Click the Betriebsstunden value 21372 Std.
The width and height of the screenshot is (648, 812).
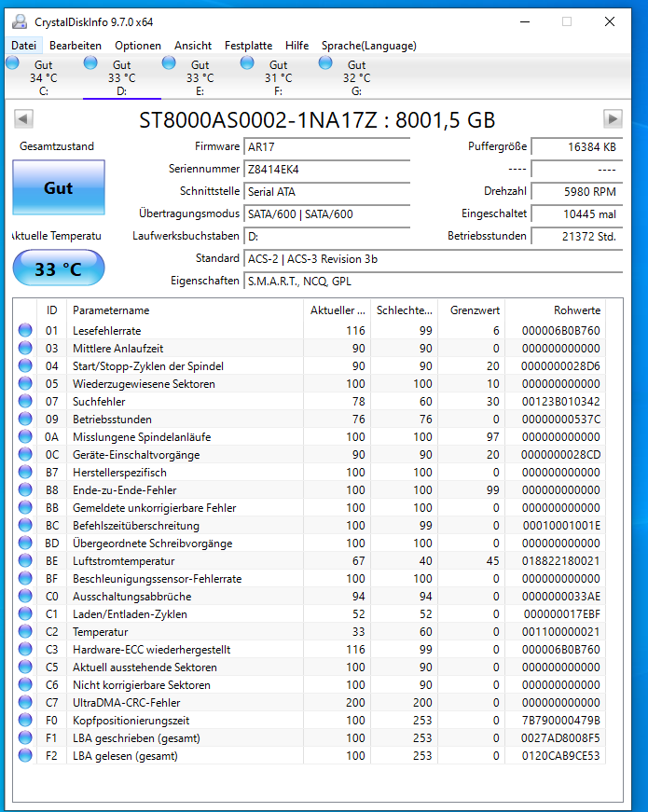pyautogui.click(x=577, y=236)
